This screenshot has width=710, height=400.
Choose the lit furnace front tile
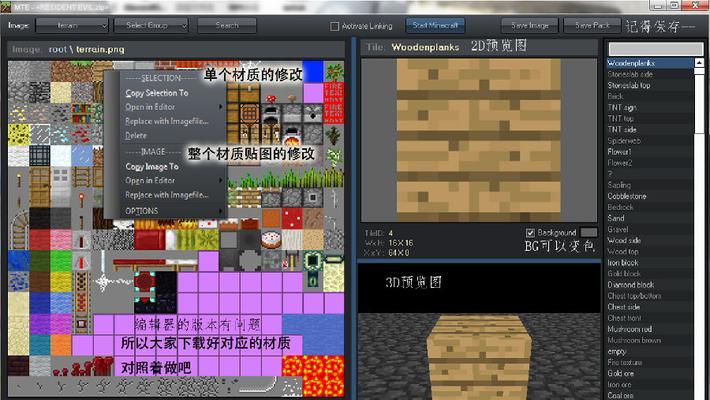point(292,134)
